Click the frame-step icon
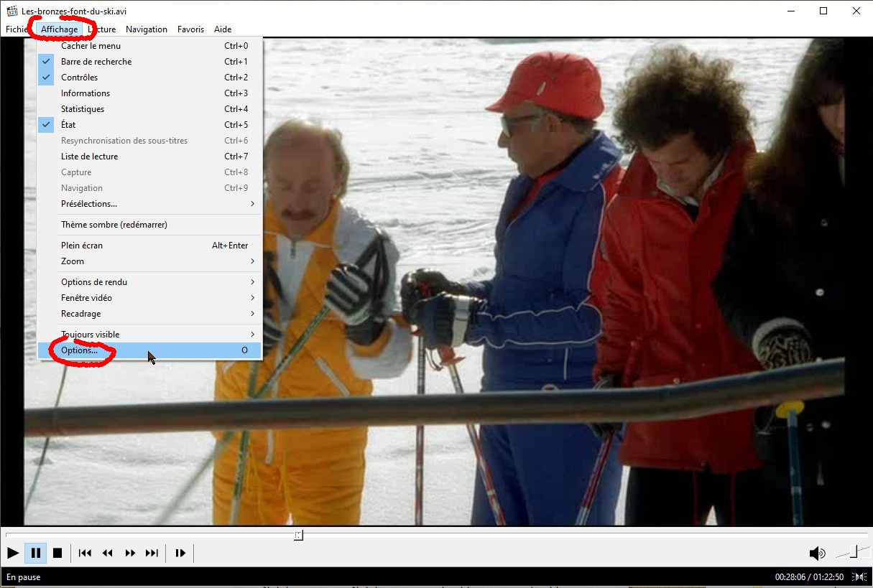The image size is (873, 588). (180, 553)
